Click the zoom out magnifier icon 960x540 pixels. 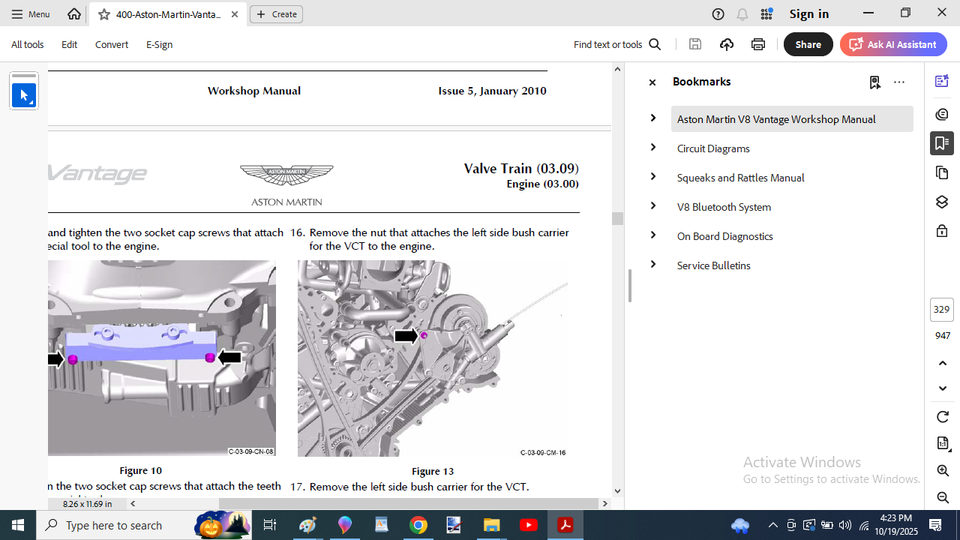point(942,497)
